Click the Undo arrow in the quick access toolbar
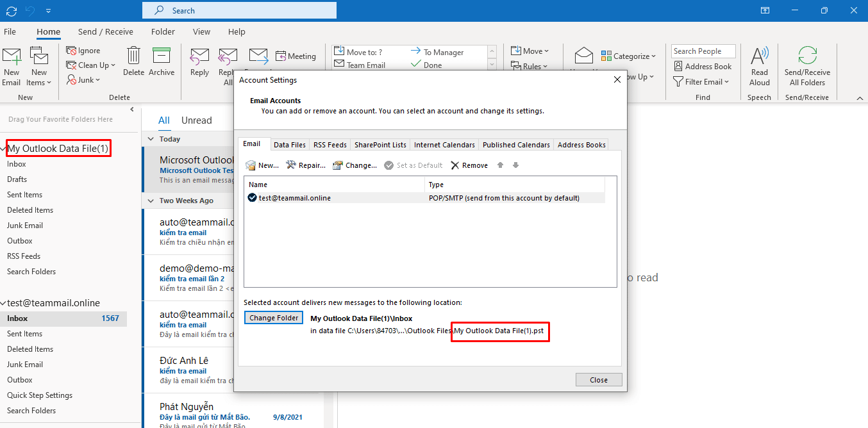 (x=31, y=10)
